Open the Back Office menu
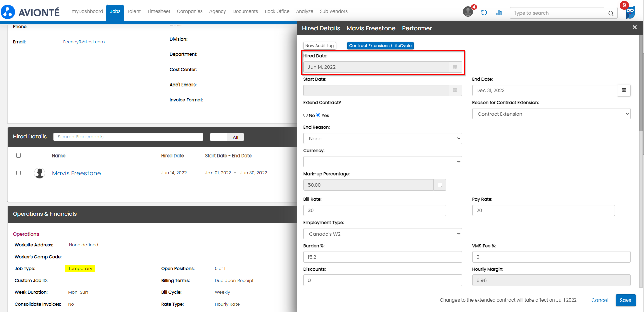The height and width of the screenshot is (312, 644). coord(277,11)
